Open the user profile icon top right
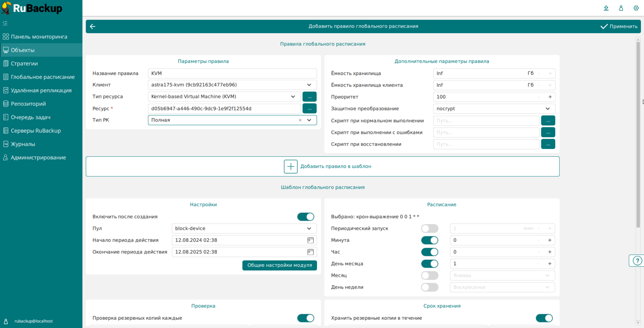 pyautogui.click(x=621, y=8)
